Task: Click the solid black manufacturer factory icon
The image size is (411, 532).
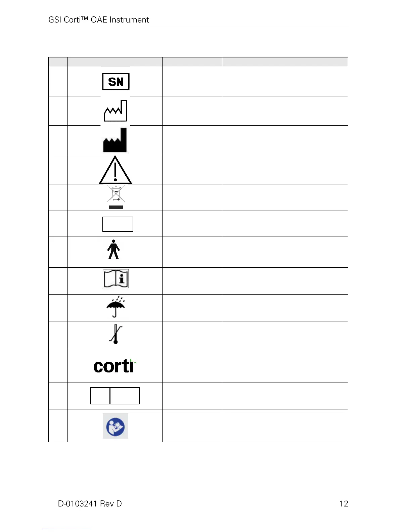Action: point(115,140)
